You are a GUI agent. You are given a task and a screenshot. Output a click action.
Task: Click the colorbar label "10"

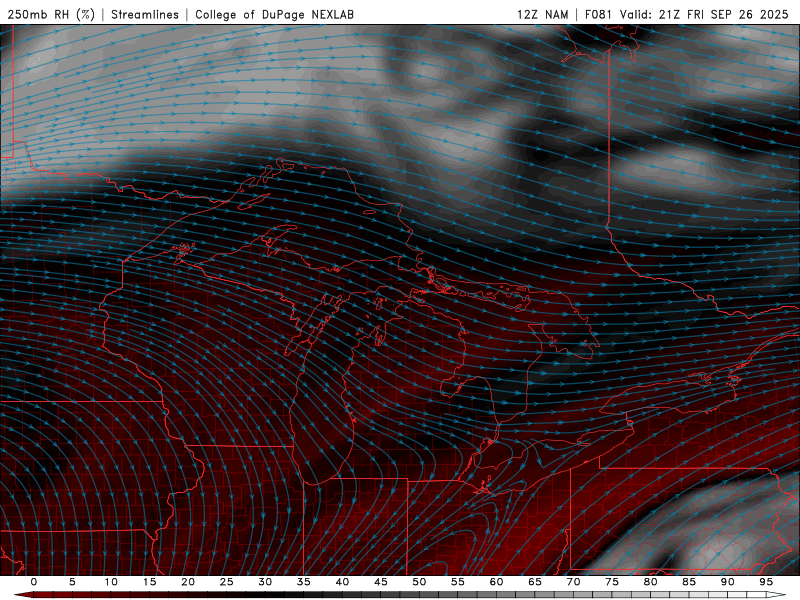(x=111, y=582)
